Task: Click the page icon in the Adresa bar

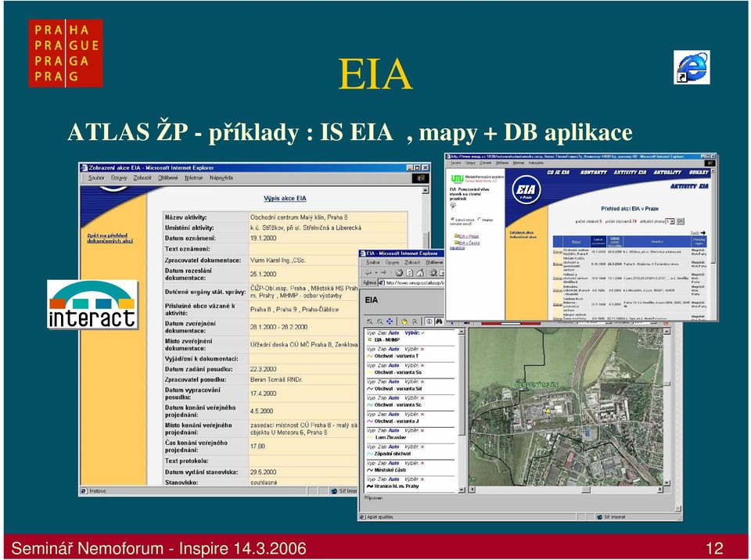Action: [x=382, y=282]
